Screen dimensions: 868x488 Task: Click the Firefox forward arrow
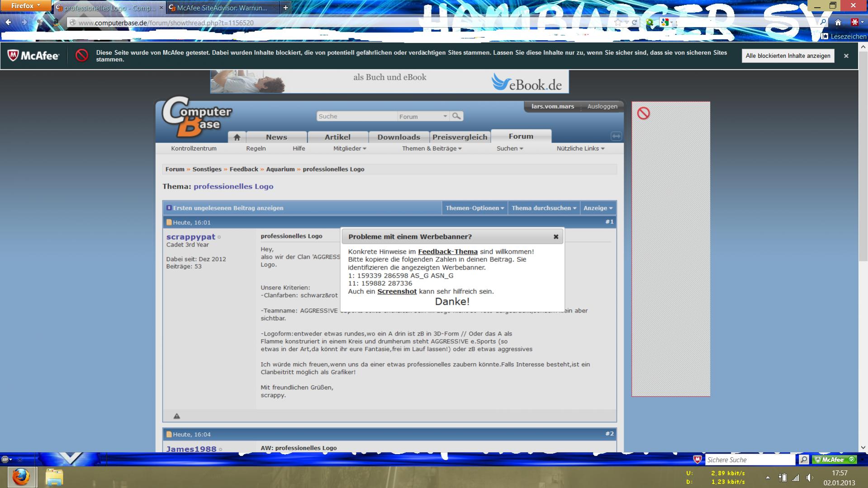[24, 22]
